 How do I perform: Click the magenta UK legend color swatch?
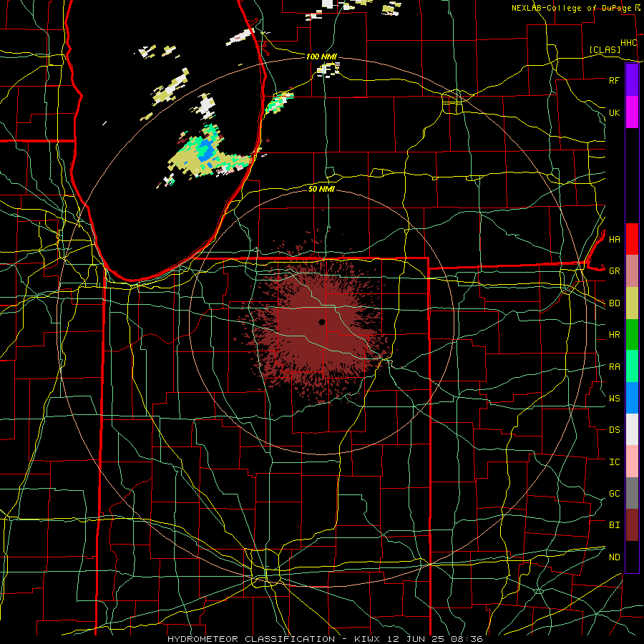[x=632, y=112]
